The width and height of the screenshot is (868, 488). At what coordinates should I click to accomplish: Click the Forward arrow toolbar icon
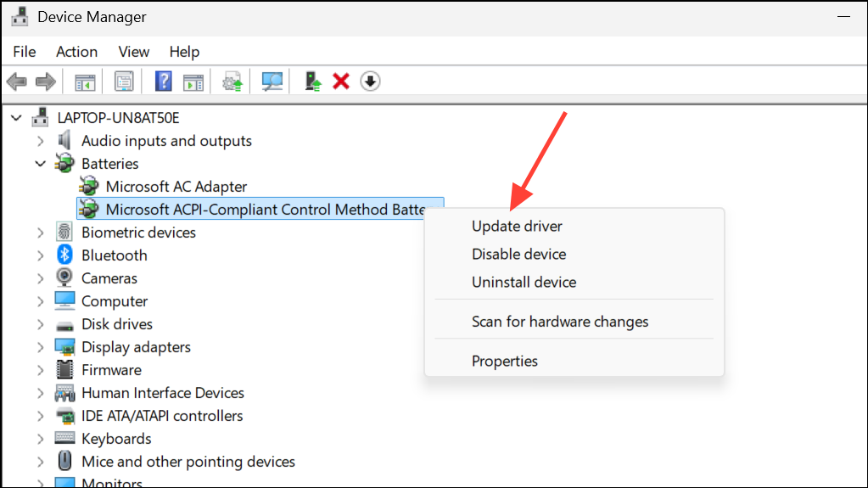(45, 82)
